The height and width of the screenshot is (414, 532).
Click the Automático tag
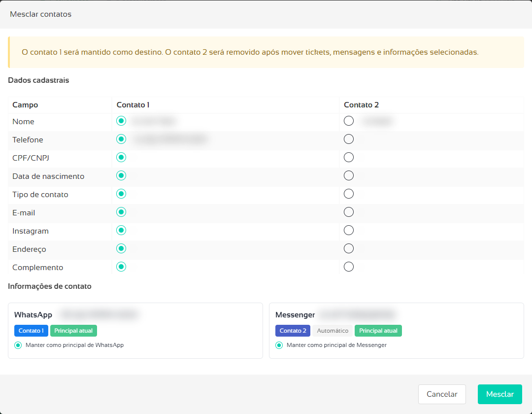tap(332, 331)
